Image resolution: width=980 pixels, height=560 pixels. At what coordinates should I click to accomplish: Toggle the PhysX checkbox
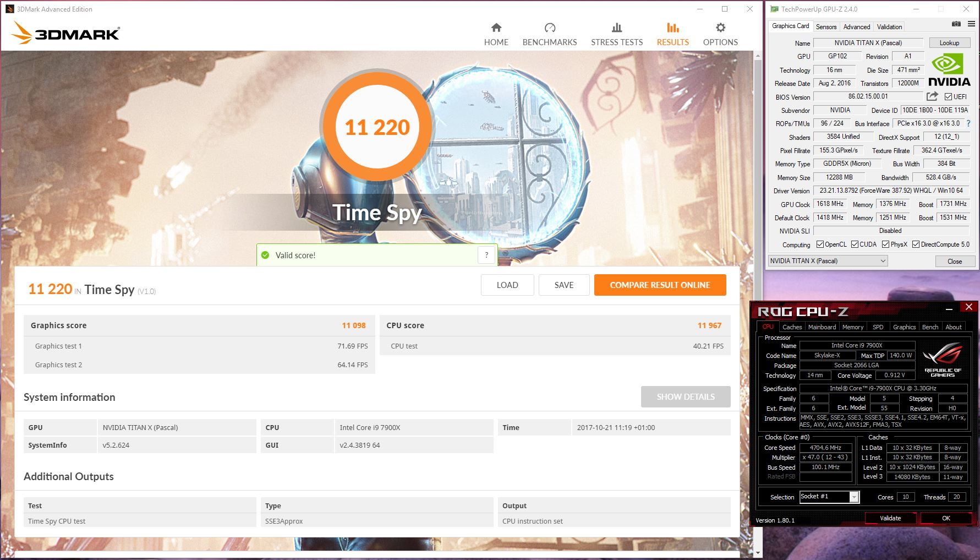[885, 244]
